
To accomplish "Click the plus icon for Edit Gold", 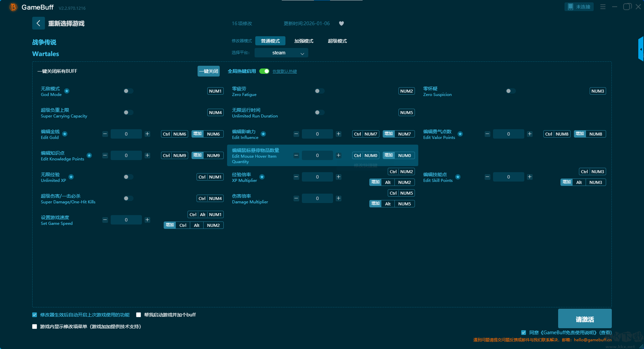I will [147, 134].
